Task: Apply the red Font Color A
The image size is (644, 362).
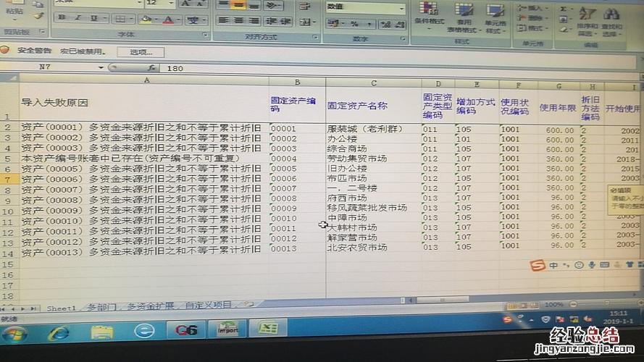Action: click(x=168, y=20)
